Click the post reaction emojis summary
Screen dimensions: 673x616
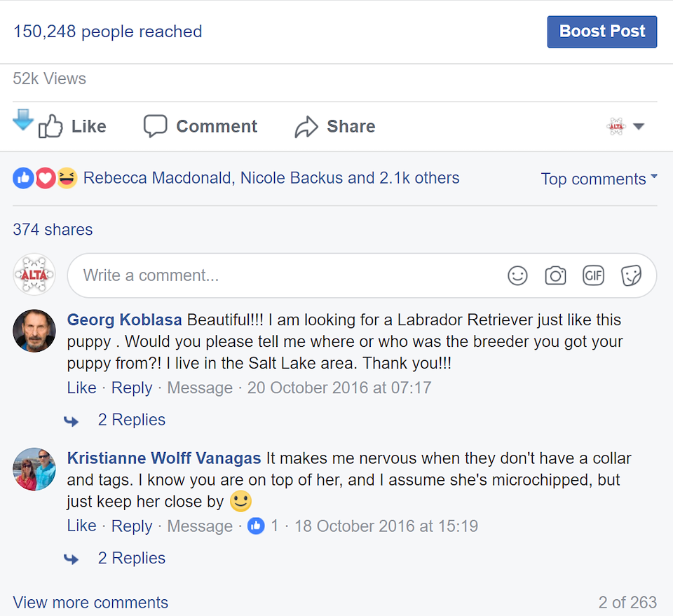point(45,179)
